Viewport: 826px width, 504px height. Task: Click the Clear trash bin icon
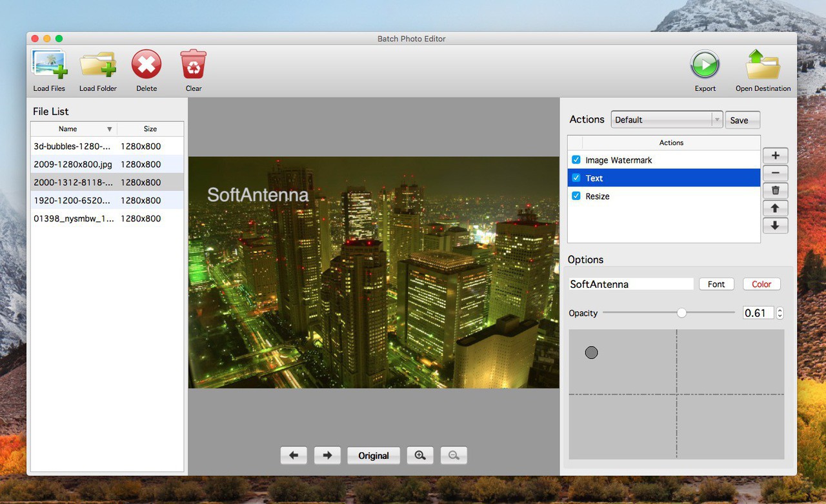pos(193,65)
